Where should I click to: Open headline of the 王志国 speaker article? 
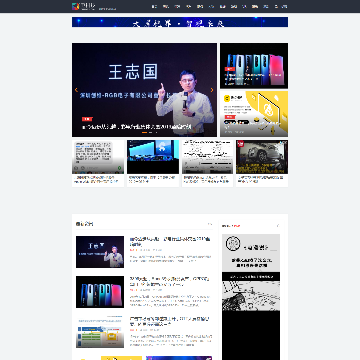coord(170,242)
